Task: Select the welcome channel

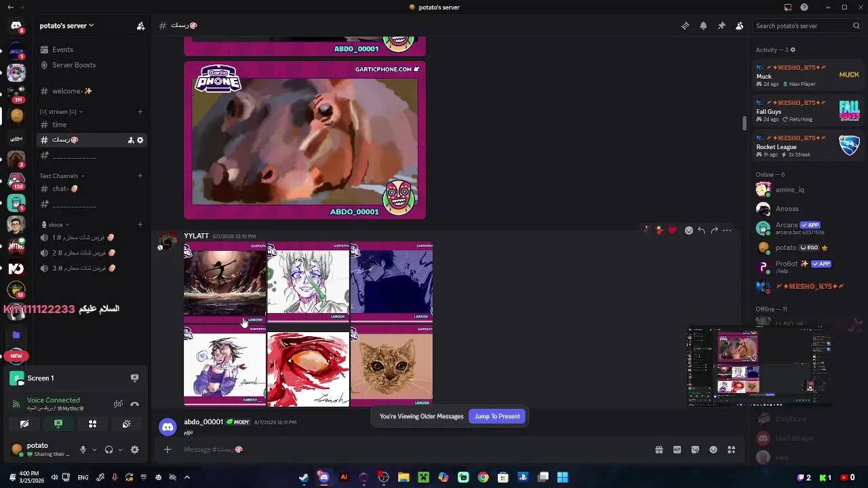Action: click(71, 91)
